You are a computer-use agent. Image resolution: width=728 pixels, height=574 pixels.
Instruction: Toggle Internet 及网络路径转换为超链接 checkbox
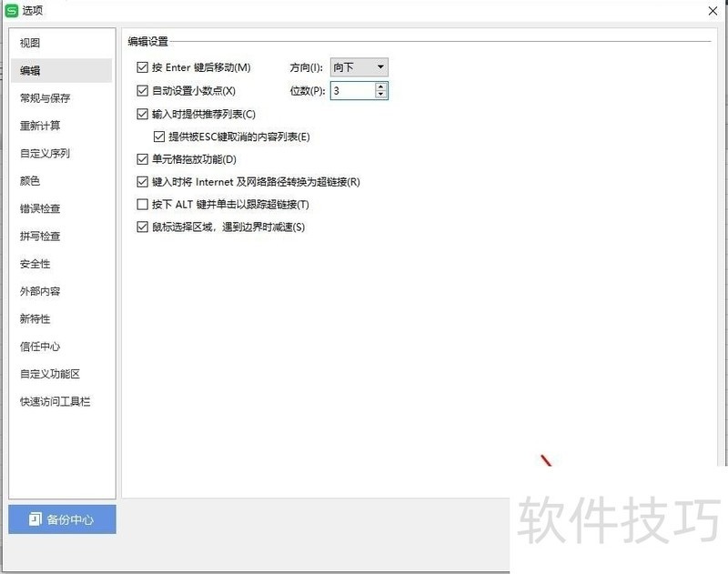tap(143, 182)
